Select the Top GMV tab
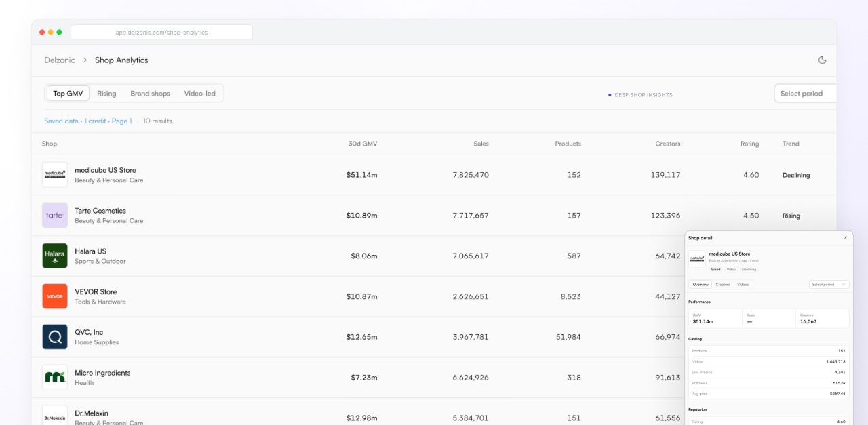This screenshot has height=425, width=868. (68, 94)
